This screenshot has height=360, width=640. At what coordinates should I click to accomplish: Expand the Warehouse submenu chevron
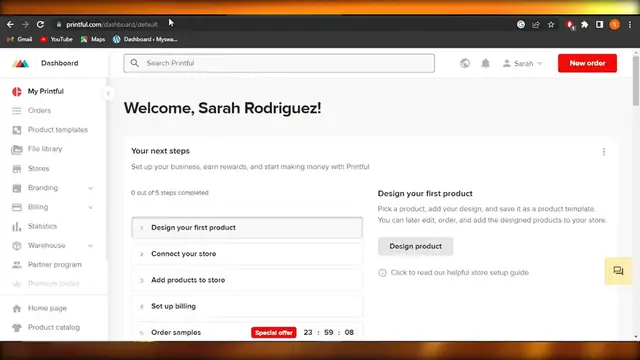pos(90,246)
